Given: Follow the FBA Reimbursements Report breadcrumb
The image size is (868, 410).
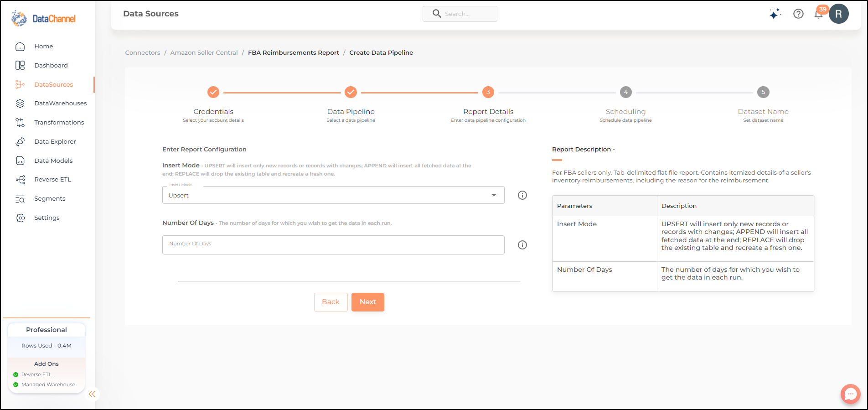Looking at the screenshot, I should point(294,53).
